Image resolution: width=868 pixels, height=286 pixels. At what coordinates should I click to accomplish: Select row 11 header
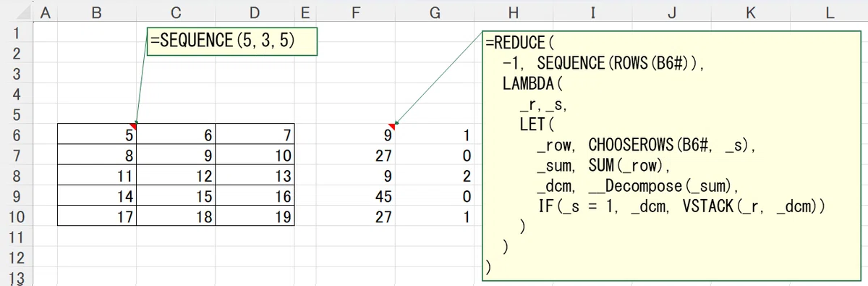pos(17,236)
